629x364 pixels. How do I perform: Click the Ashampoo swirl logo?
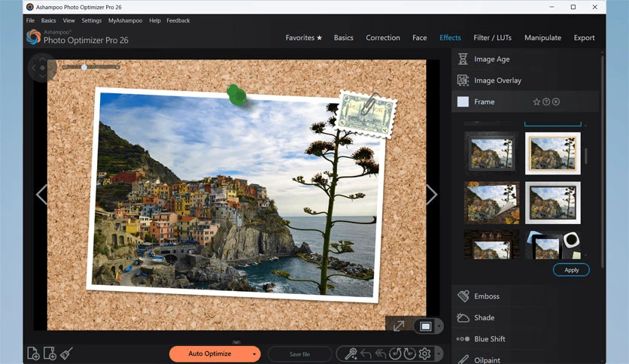pos(33,37)
